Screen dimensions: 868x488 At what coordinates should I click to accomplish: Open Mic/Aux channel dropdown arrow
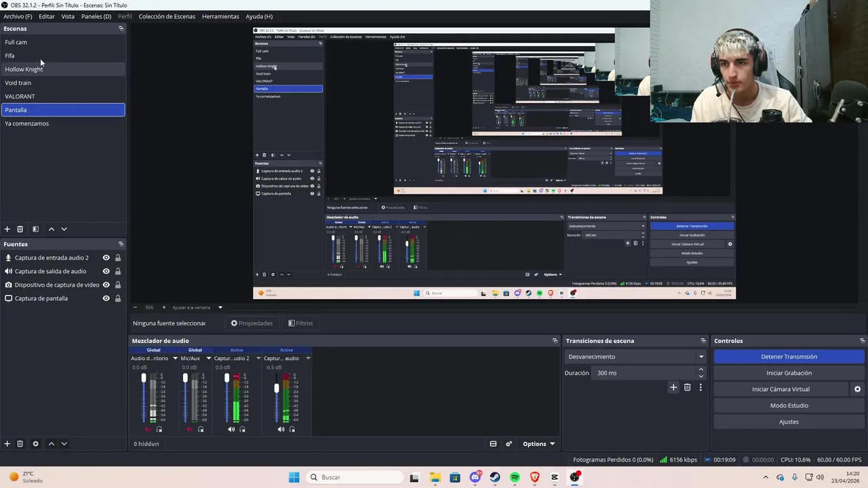[x=208, y=358]
